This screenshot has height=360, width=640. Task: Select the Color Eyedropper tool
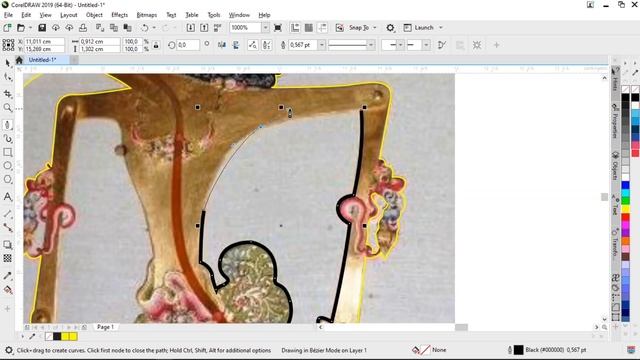point(7,276)
